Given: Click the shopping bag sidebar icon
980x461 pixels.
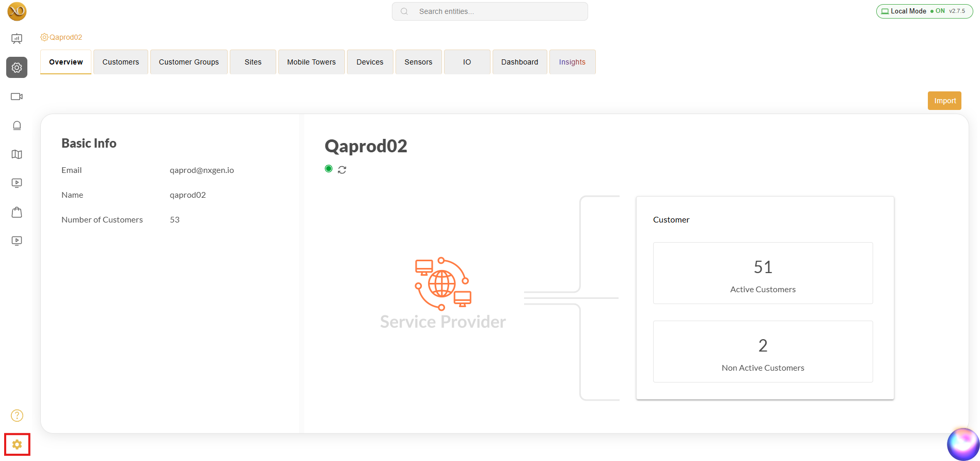Looking at the screenshot, I should [x=17, y=212].
